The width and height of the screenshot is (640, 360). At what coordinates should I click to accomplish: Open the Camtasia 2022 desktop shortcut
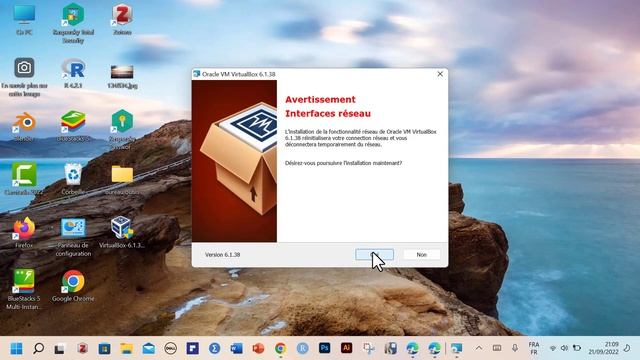24,178
